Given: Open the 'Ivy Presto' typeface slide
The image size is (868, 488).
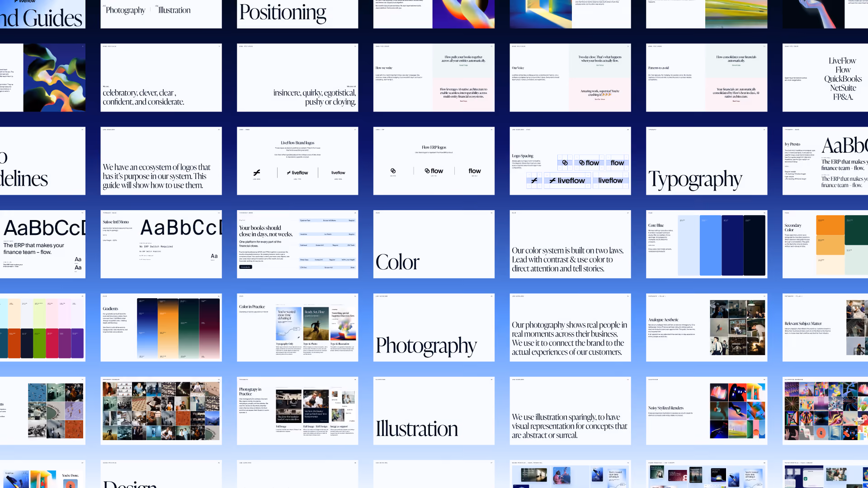Looking at the screenshot, I should (825, 161).
